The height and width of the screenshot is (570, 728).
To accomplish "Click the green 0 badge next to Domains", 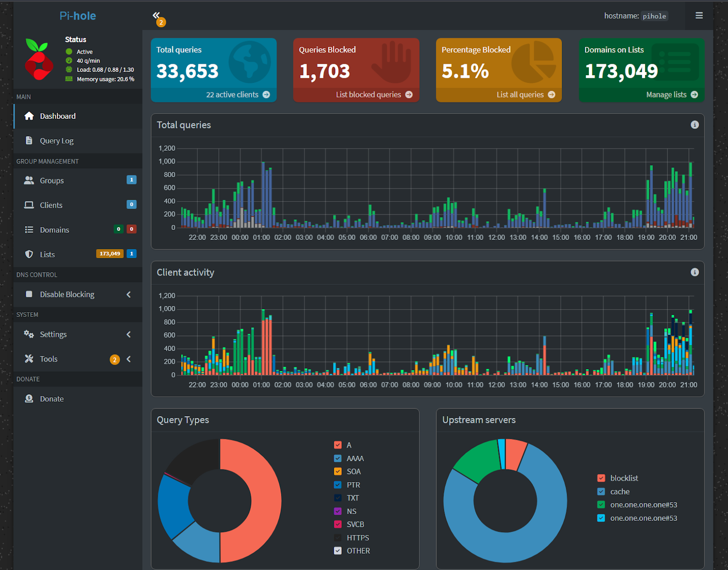I will click(x=118, y=229).
